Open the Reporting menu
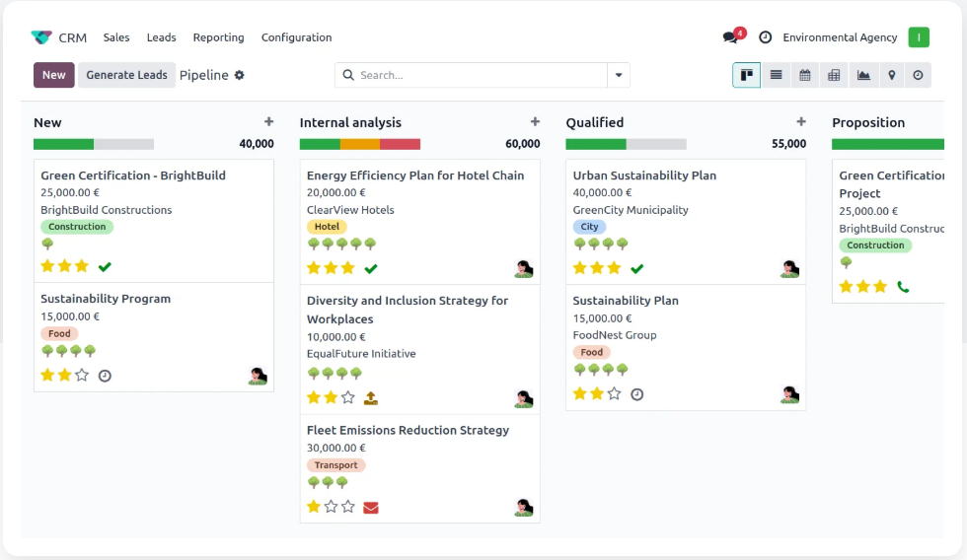The width and height of the screenshot is (967, 560). pos(218,37)
